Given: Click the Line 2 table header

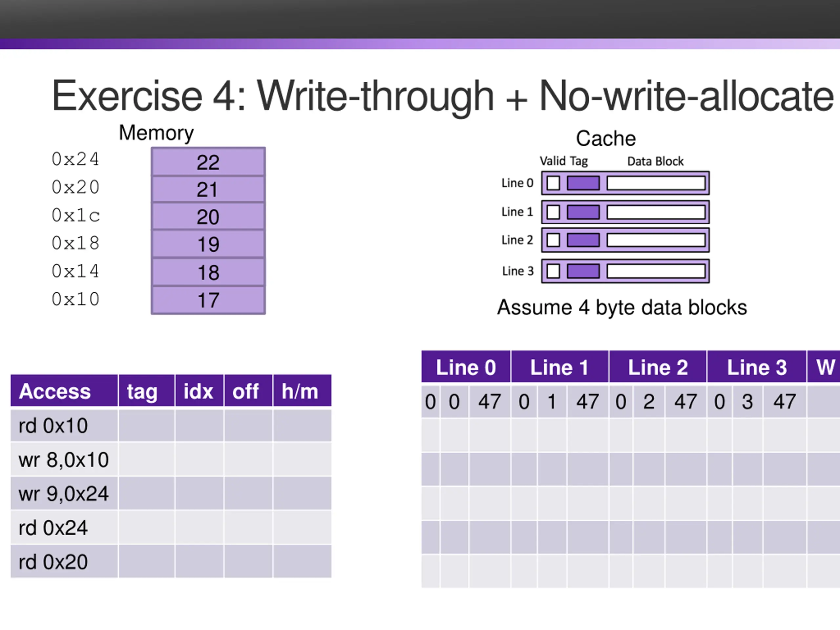Looking at the screenshot, I should 658,367.
